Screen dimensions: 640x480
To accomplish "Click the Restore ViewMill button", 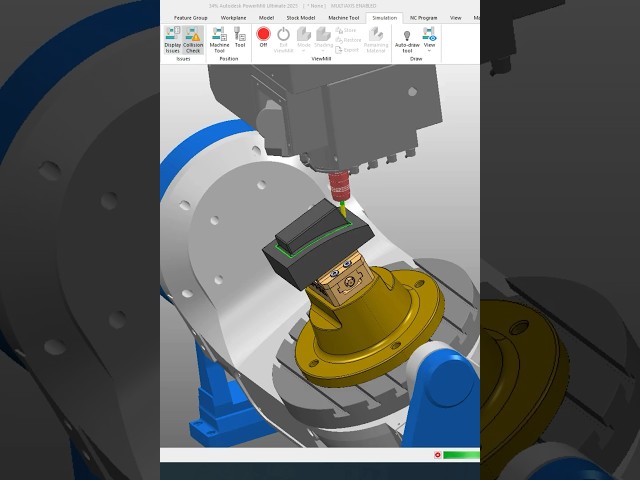I will coord(349,40).
